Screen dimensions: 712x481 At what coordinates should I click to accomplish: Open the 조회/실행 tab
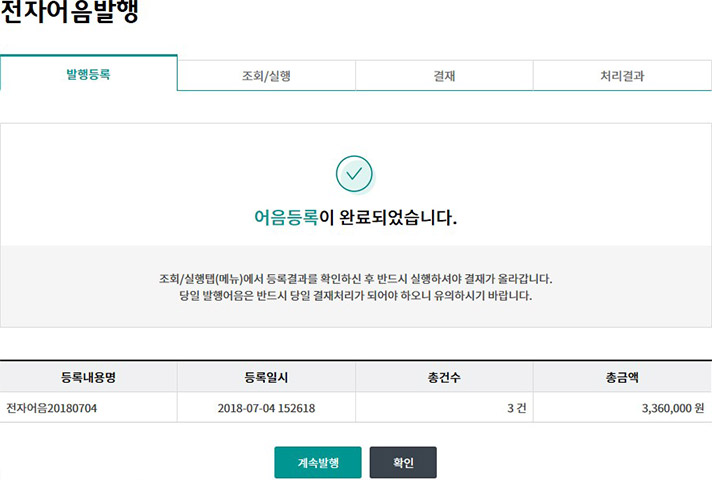(x=266, y=75)
